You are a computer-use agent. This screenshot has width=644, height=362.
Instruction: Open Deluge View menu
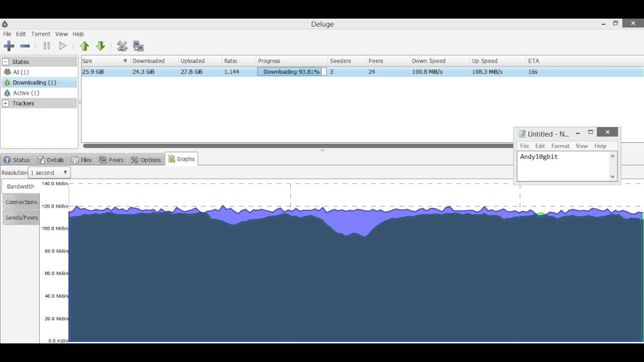61,34
